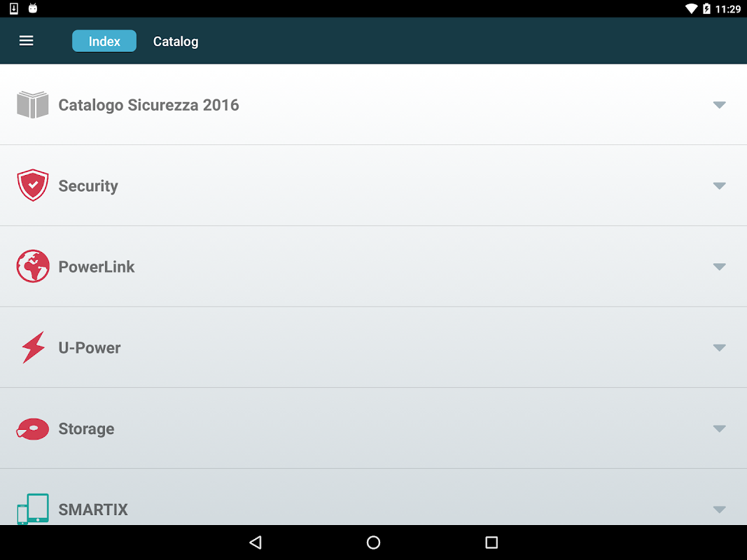Viewport: 747px width, 560px height.
Task: Tap the PowerLink globe icon
Action: point(33,266)
